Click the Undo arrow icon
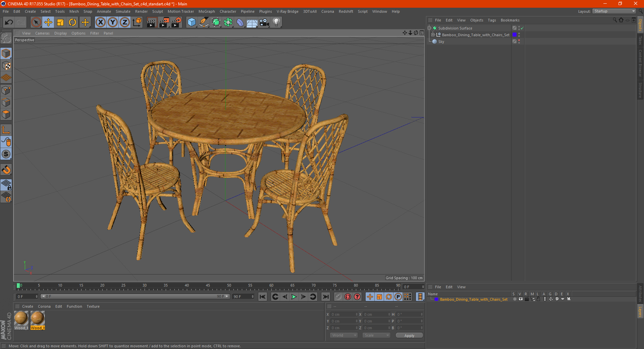The width and height of the screenshot is (644, 349). [9, 22]
